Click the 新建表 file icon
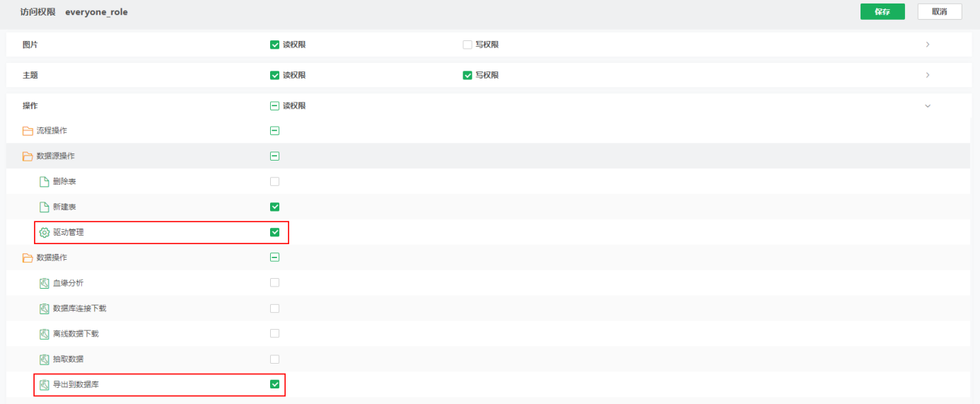 pyautogui.click(x=45, y=207)
